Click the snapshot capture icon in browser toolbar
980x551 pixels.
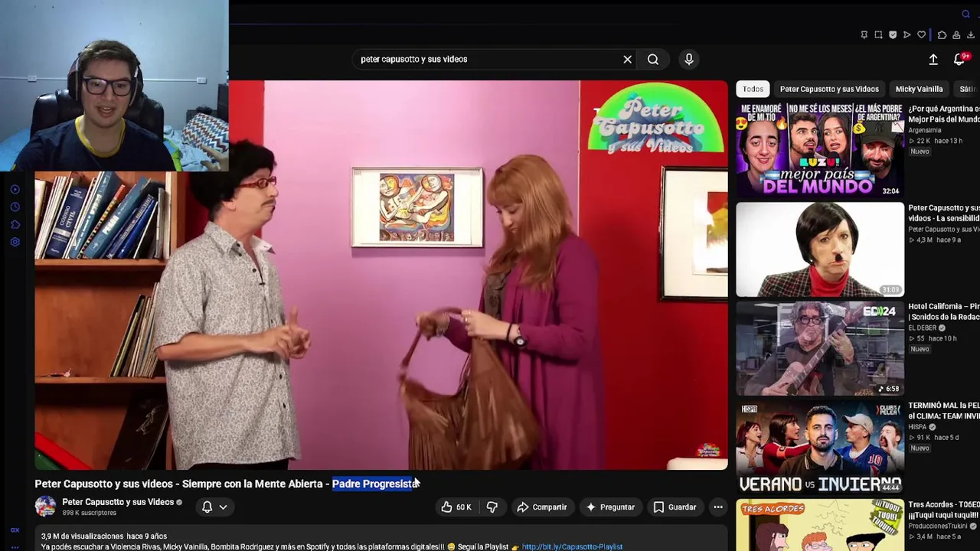click(x=878, y=34)
